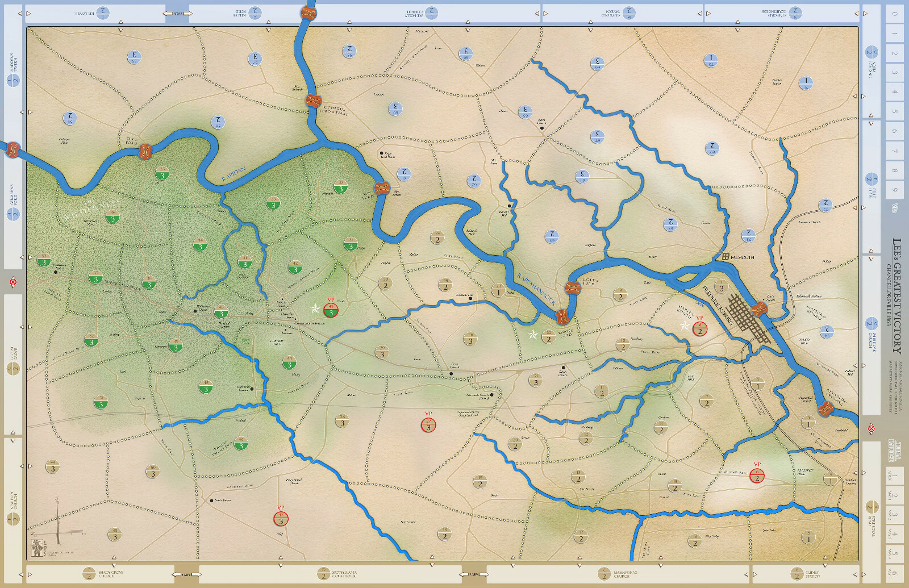Select green area marker 42
Screen dimensions: 909x588
295,268
